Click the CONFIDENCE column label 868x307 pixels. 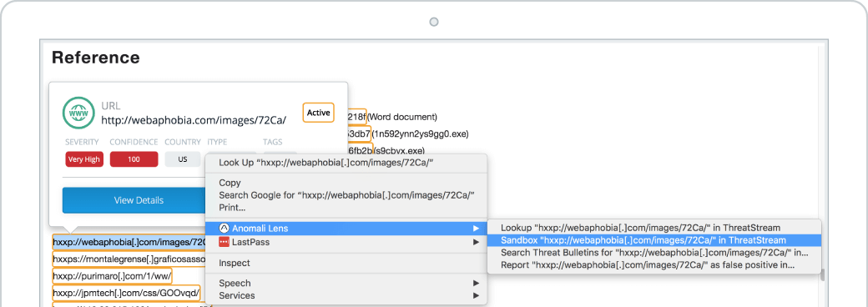click(134, 142)
